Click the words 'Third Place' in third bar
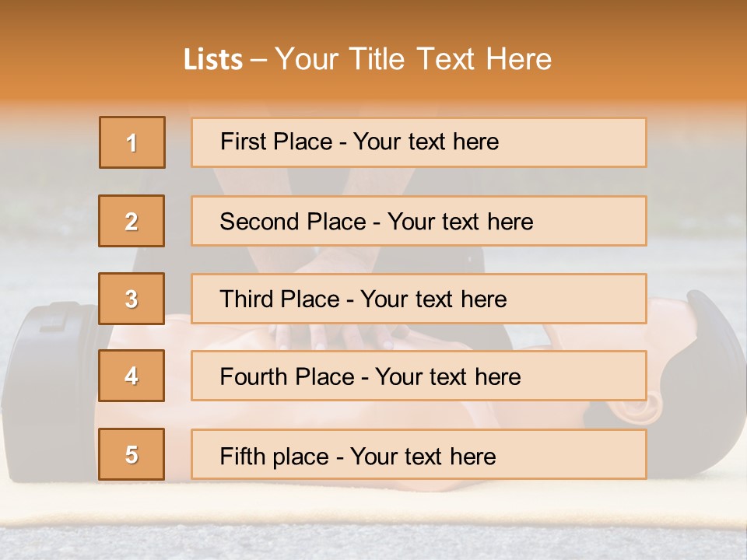Viewport: 747px width, 560px height. [279, 299]
